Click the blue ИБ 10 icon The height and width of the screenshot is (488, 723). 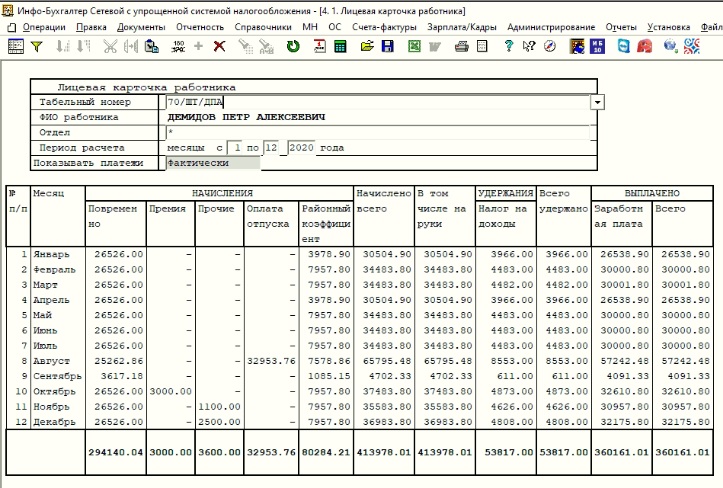click(597, 46)
